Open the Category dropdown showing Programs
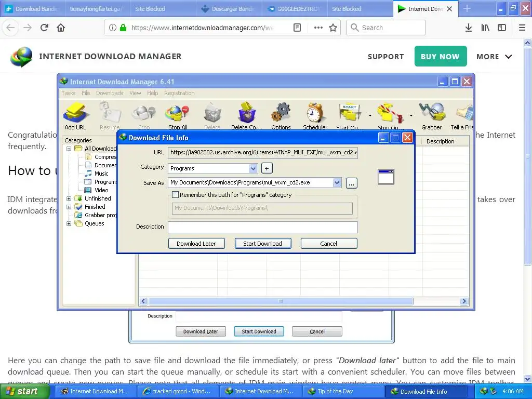 (x=253, y=168)
